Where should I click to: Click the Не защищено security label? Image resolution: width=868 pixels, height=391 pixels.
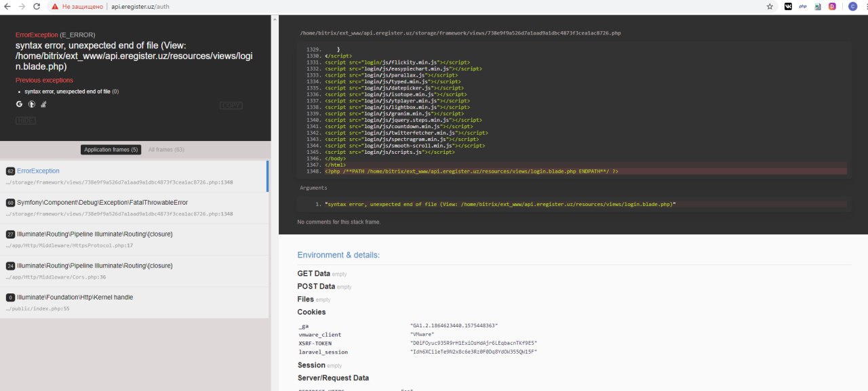pos(82,6)
